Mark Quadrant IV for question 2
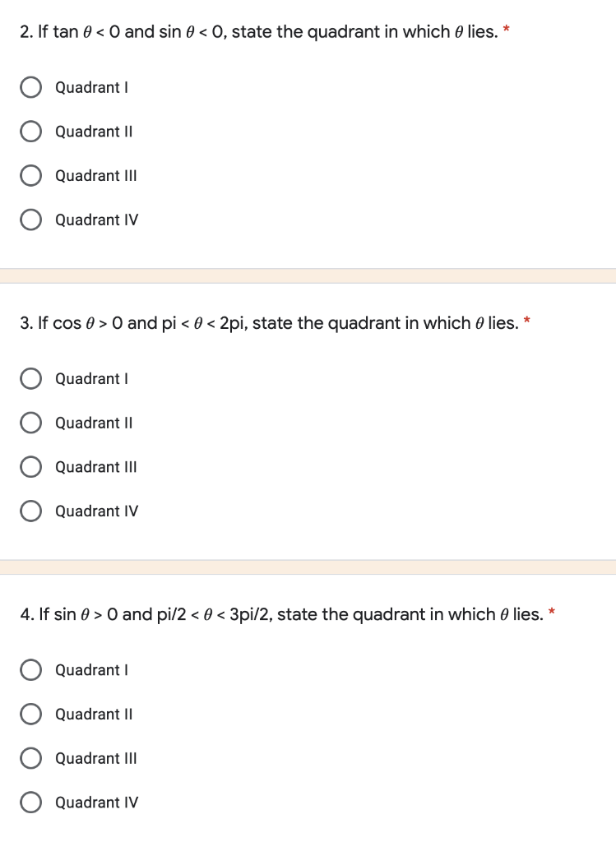The width and height of the screenshot is (616, 842). tap(30, 220)
